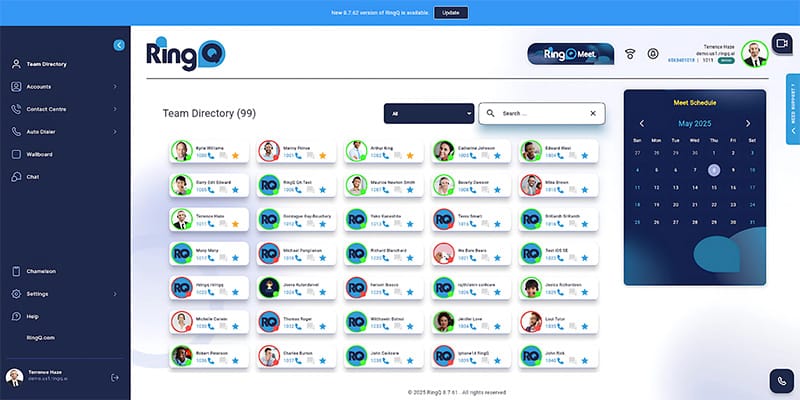Viewport: 800px width, 400px height.
Task: Select Accounts in the sidebar
Action: tap(39, 87)
